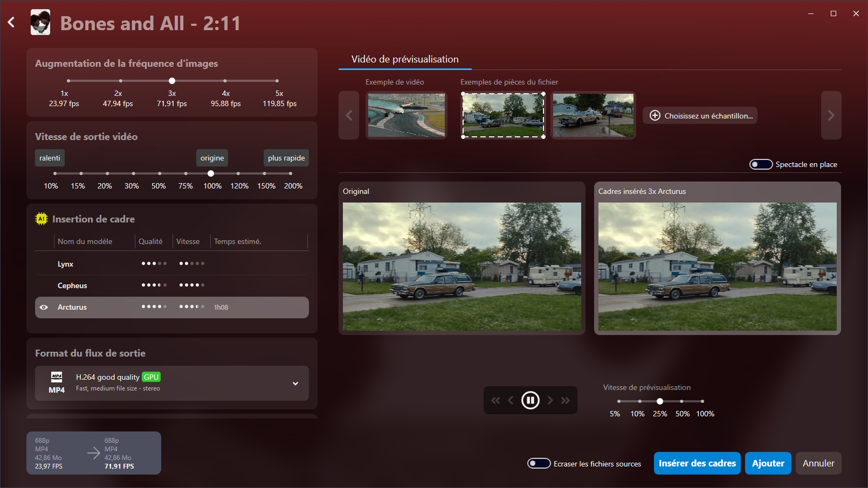Click the Cadres insérés 3x Arcturus preview
Image resolution: width=868 pixels, height=488 pixels.
(x=718, y=267)
